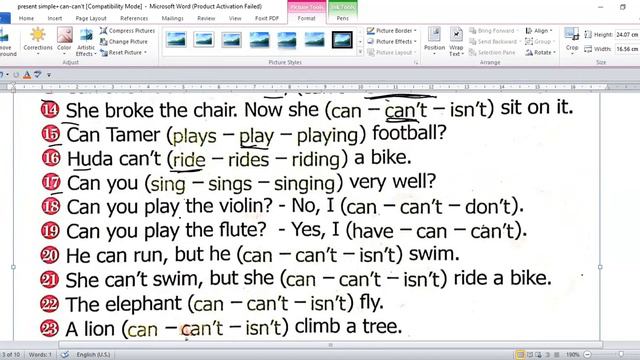Screen dimensions: 640x360
Task: Open the Align dropdown
Action: (539, 31)
